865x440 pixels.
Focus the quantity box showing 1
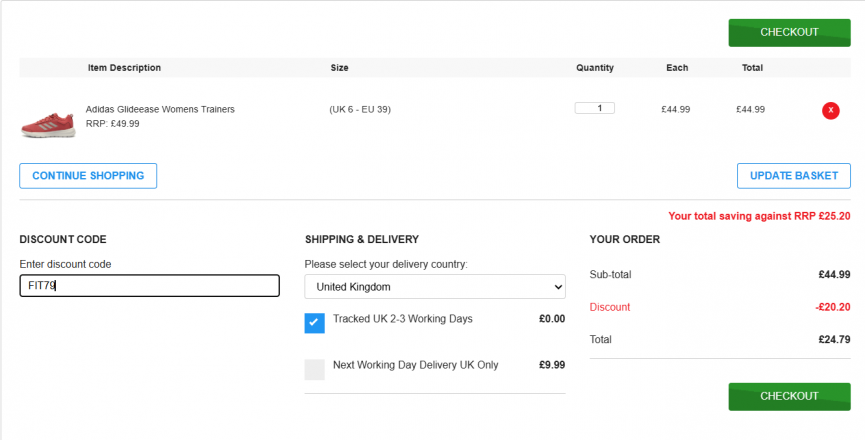point(595,108)
